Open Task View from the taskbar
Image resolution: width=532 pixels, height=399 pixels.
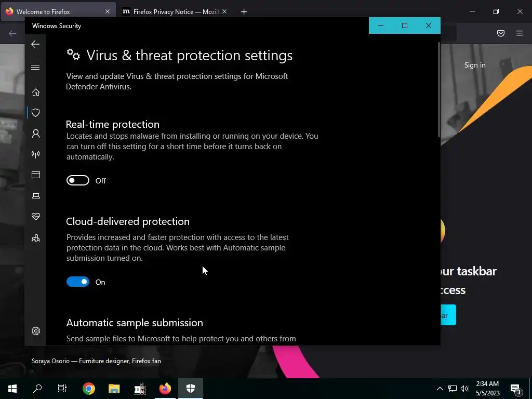click(62, 389)
